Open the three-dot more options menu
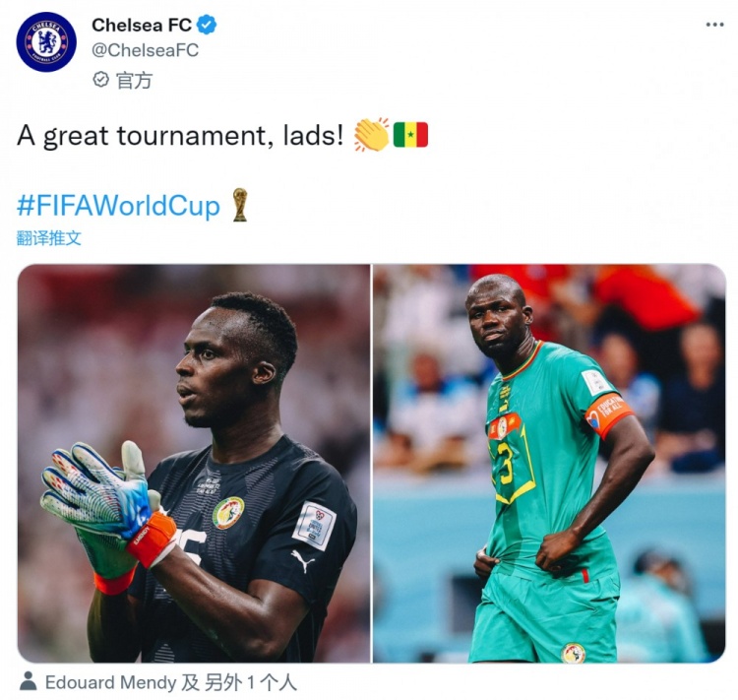 coord(714,25)
